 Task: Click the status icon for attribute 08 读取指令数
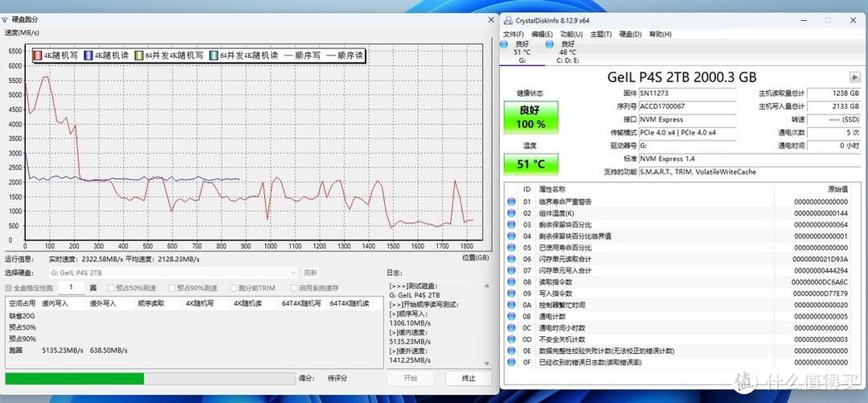click(x=511, y=282)
